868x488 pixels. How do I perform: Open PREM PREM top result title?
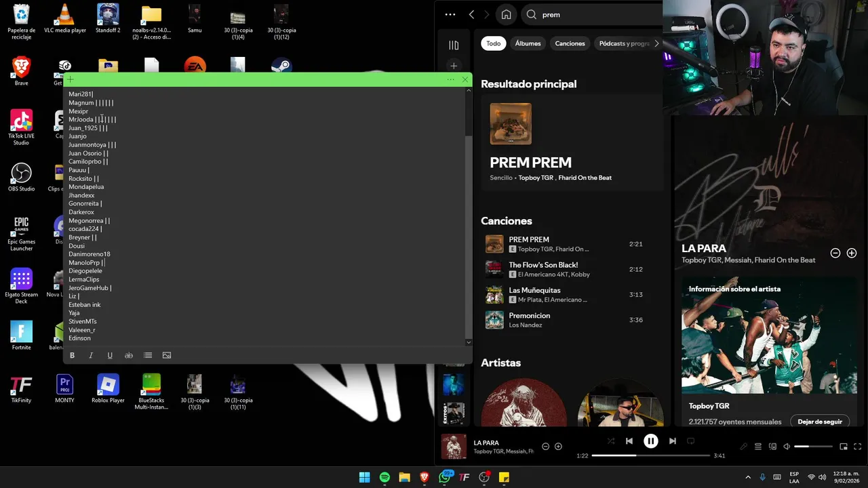(531, 163)
